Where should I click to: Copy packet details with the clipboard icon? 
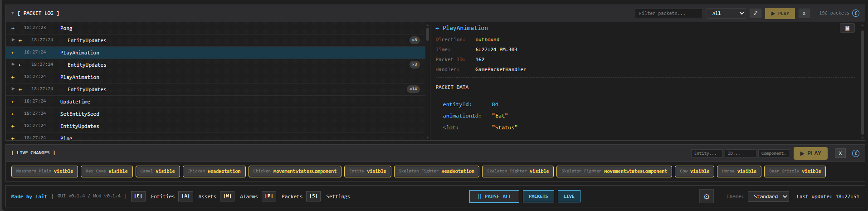point(847,28)
